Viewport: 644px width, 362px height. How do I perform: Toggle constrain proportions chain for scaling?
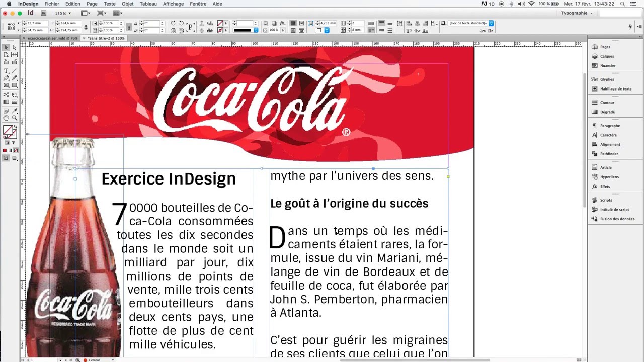click(x=129, y=27)
